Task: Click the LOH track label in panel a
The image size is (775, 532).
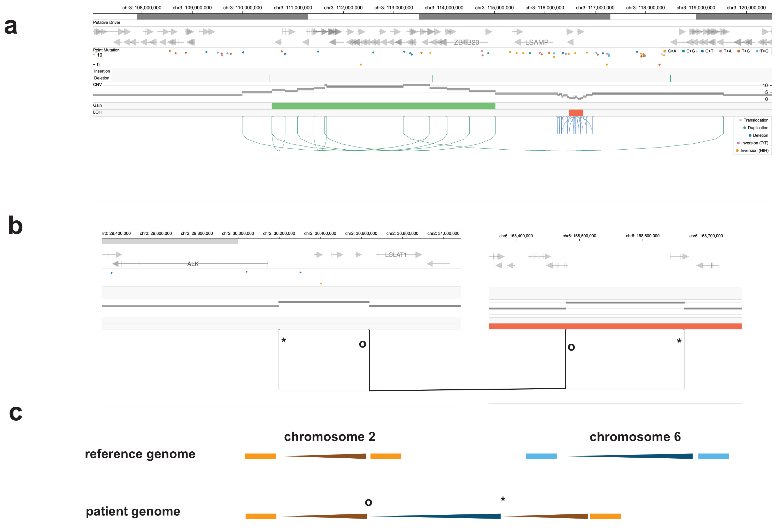Action: [97, 112]
